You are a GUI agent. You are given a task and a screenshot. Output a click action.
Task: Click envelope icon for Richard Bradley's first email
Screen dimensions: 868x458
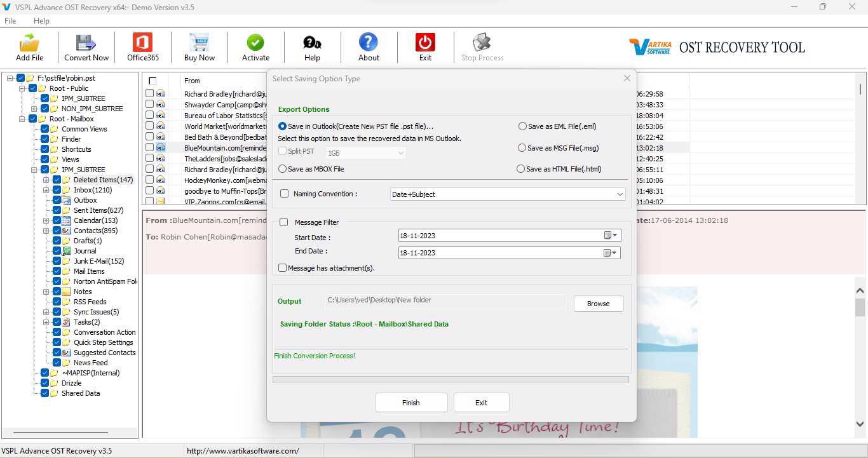160,93
